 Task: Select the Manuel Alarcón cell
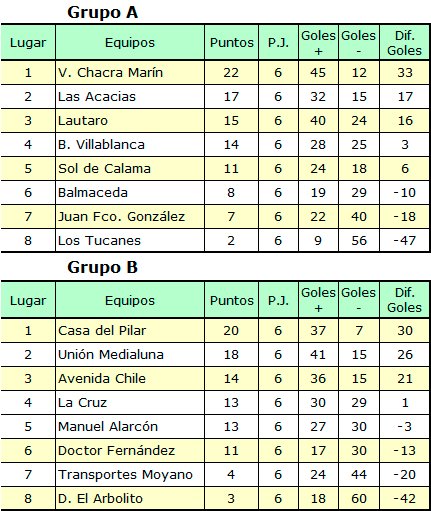tap(130, 426)
